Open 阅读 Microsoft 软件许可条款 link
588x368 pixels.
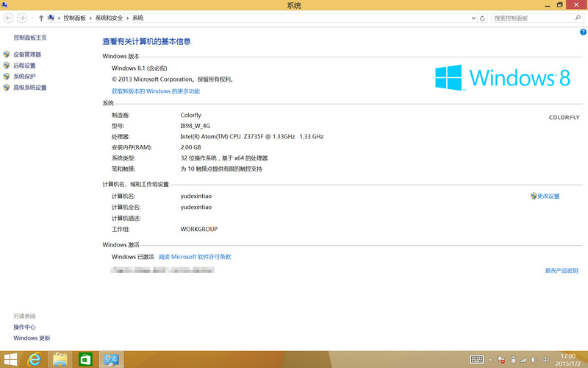(x=195, y=257)
